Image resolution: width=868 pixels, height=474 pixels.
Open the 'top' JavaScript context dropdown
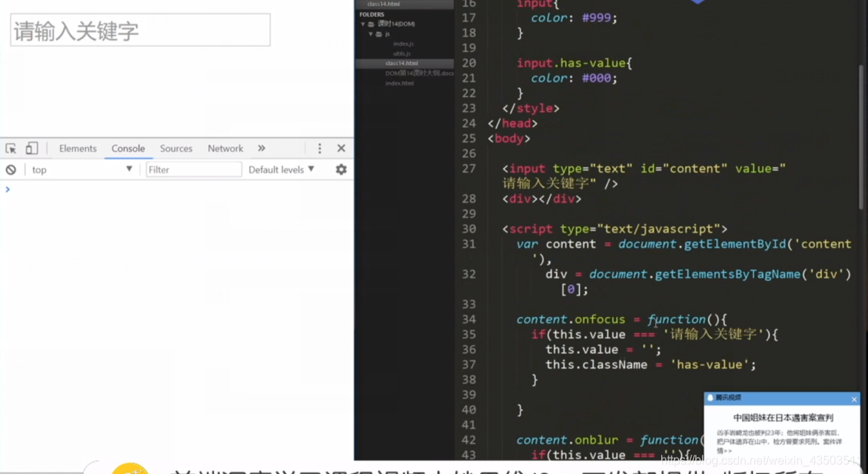[82, 170]
